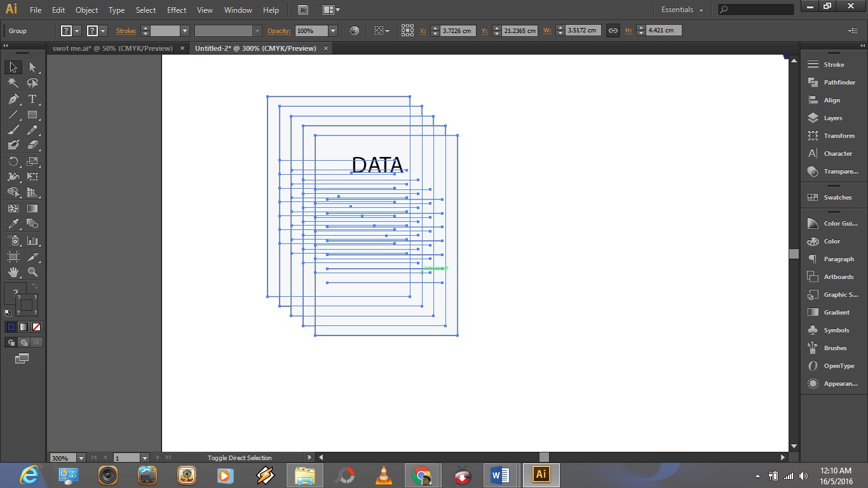
Task: Open the Object menu
Action: pos(86,10)
